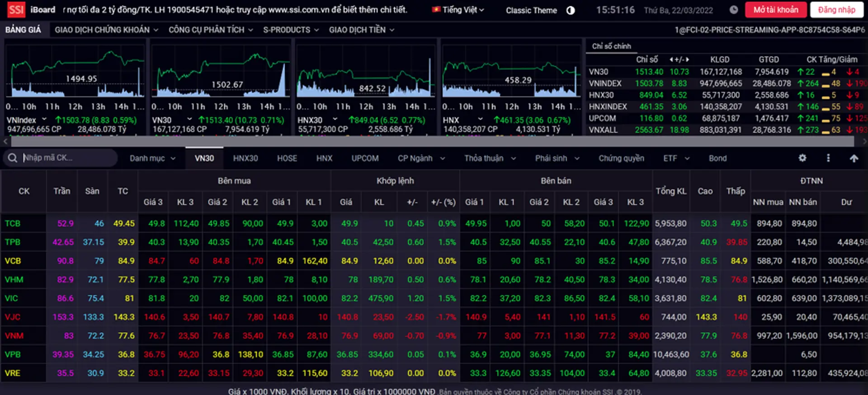This screenshot has width=868, height=395.
Task: Click the NN mua column header
Action: click(x=768, y=202)
